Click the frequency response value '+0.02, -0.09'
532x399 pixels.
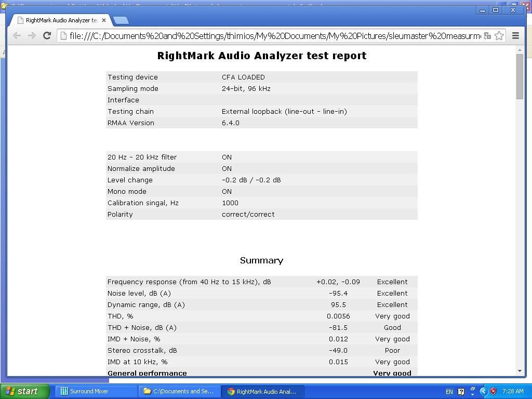(x=338, y=282)
